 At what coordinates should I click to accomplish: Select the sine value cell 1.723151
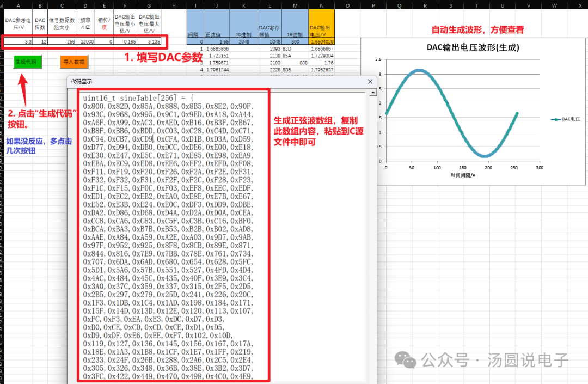click(x=217, y=56)
